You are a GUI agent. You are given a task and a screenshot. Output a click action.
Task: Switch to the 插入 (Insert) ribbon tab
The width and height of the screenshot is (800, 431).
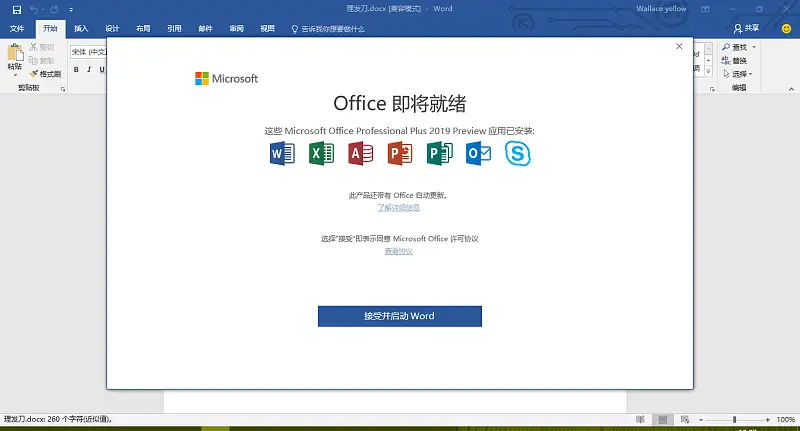click(x=81, y=29)
